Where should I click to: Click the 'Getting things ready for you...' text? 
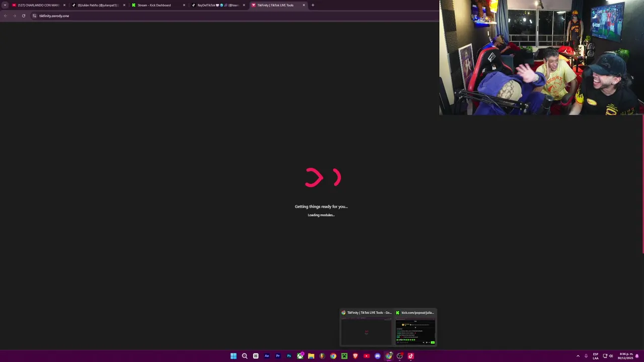coord(321,207)
